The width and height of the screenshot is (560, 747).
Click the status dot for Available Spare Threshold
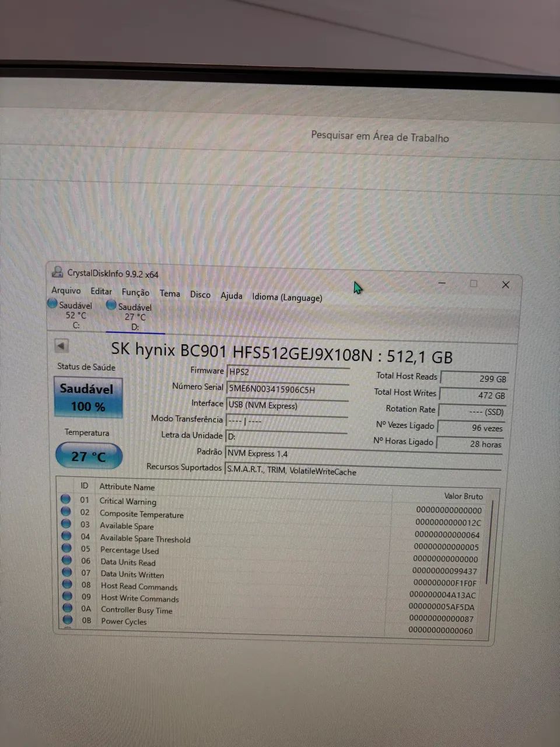point(66,536)
